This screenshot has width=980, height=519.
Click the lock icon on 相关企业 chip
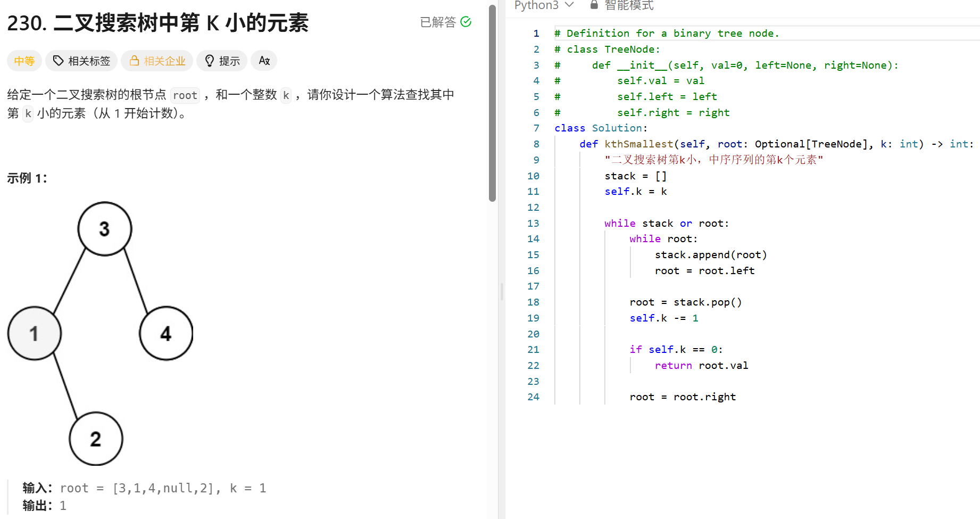coord(134,60)
